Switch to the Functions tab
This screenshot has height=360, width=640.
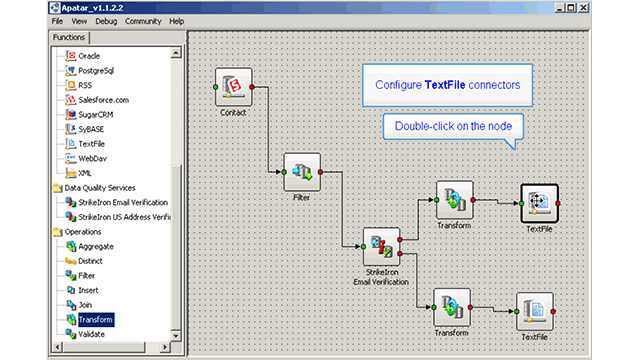pos(69,37)
